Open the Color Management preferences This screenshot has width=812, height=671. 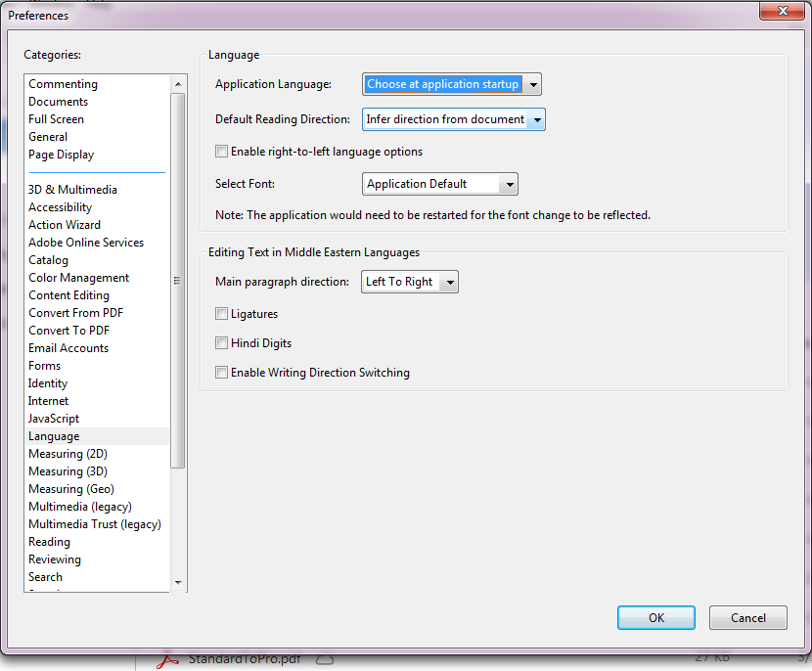78,277
